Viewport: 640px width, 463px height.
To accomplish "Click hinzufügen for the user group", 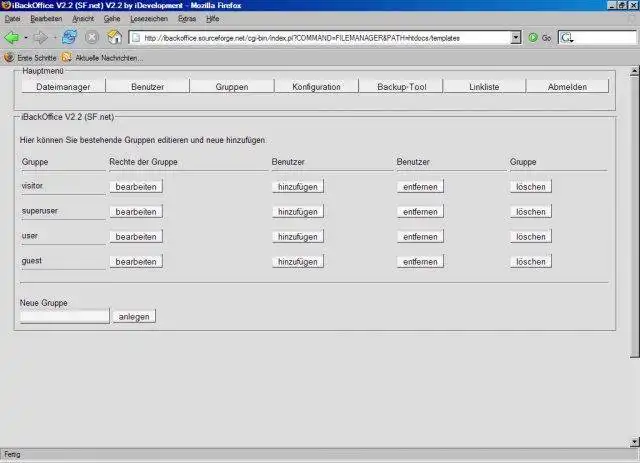I will pyautogui.click(x=298, y=236).
